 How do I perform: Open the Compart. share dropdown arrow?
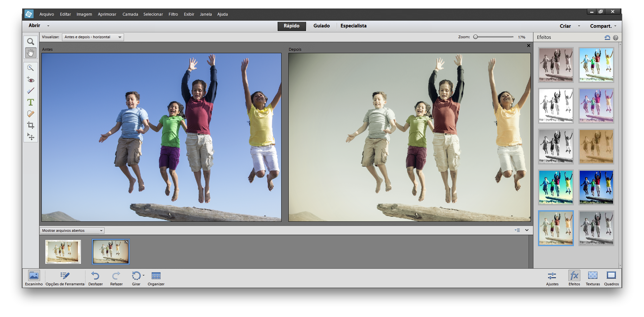point(615,26)
